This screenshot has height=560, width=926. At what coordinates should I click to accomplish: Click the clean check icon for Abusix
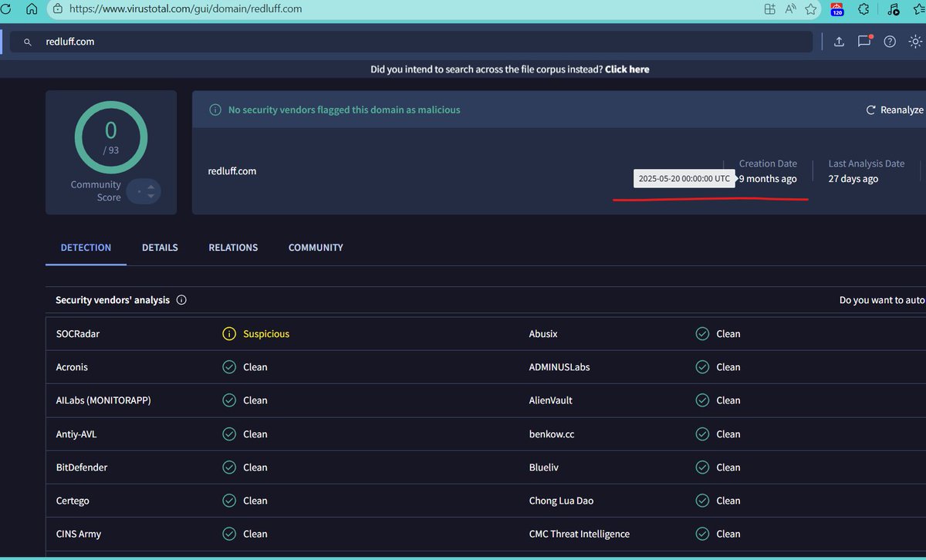pyautogui.click(x=702, y=334)
